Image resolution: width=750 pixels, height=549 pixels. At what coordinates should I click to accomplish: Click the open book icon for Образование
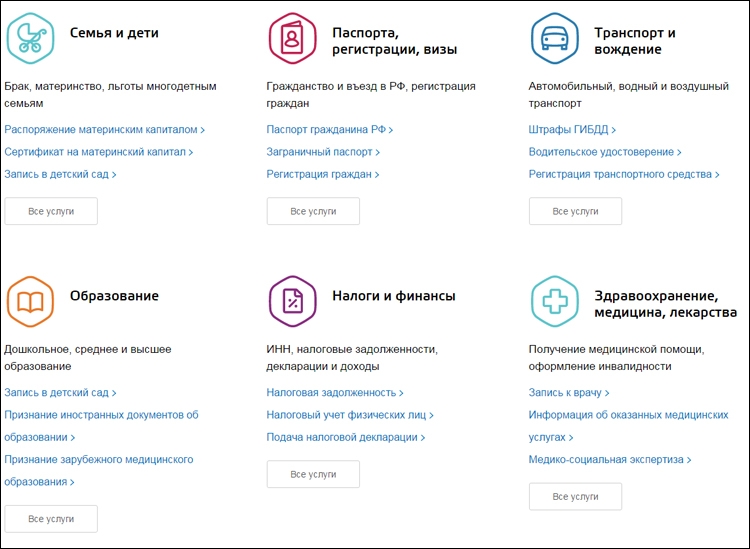[30, 301]
